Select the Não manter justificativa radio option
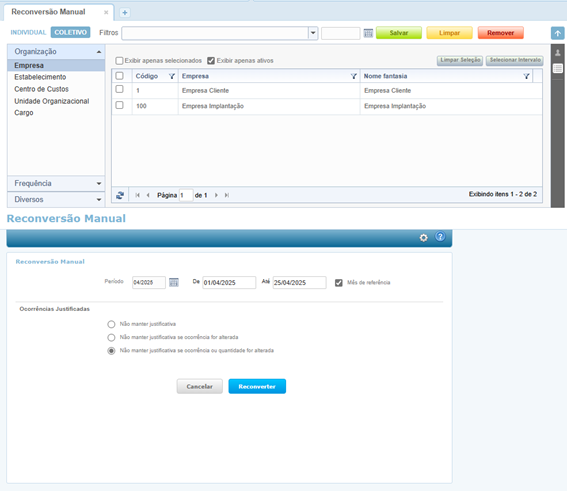Screen dimensions: 567x491 (x=111, y=324)
